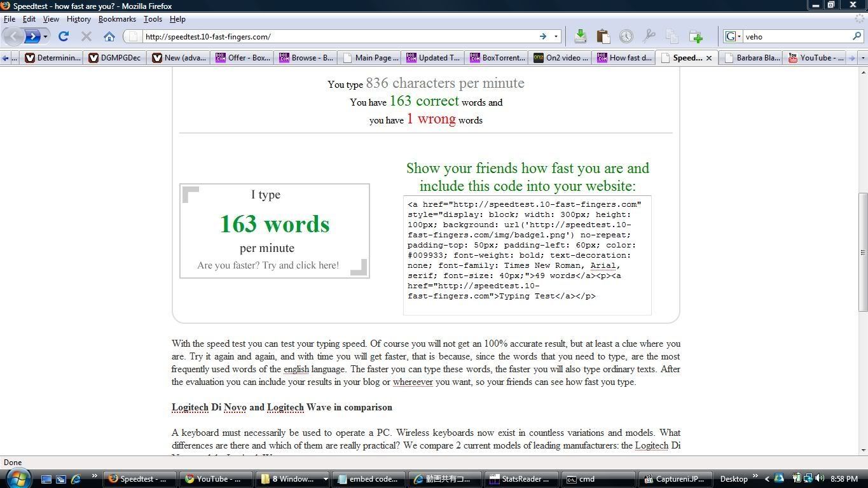This screenshot has width=868, height=488.
Task: Expand the back/forward history dropdown
Action: coord(45,36)
